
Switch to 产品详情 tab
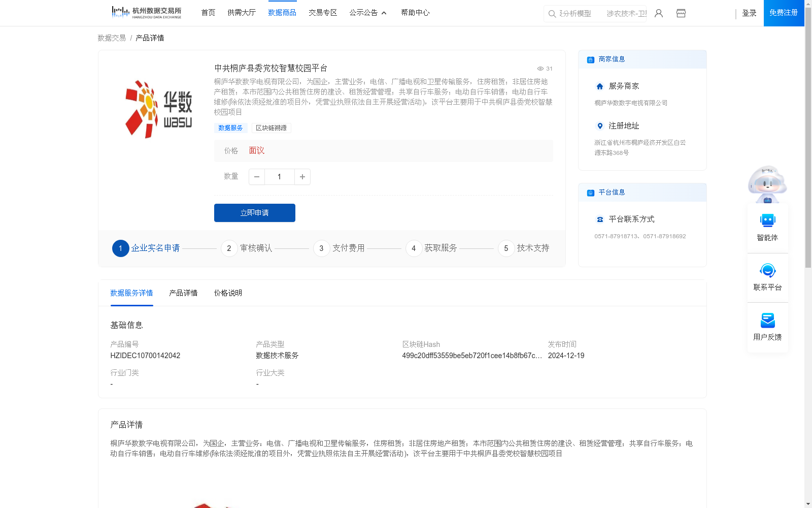click(x=183, y=293)
